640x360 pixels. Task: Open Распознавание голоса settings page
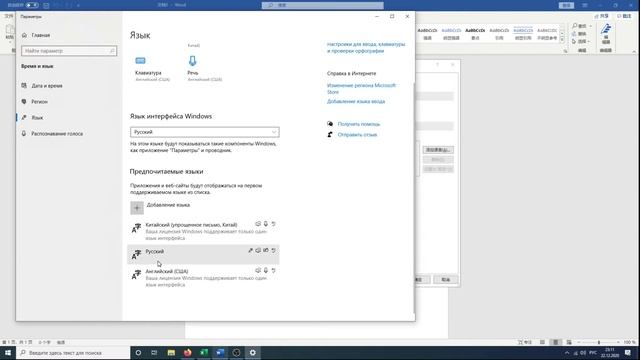[52, 133]
